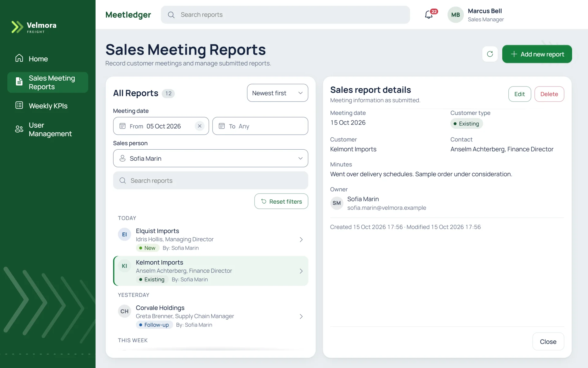Click the Existing customer type badge in details

466,124
